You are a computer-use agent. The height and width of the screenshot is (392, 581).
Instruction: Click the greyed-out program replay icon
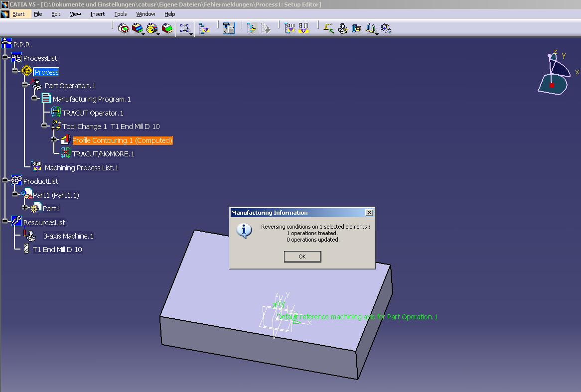[266, 28]
